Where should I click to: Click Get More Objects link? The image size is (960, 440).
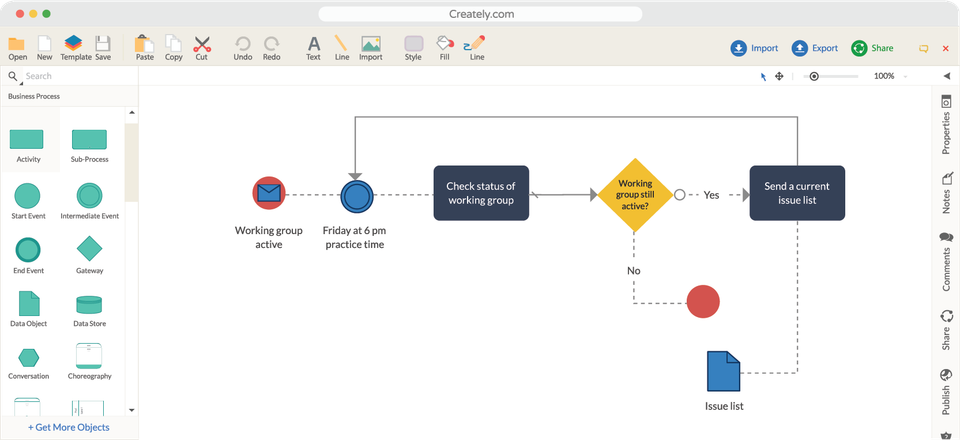pos(69,427)
